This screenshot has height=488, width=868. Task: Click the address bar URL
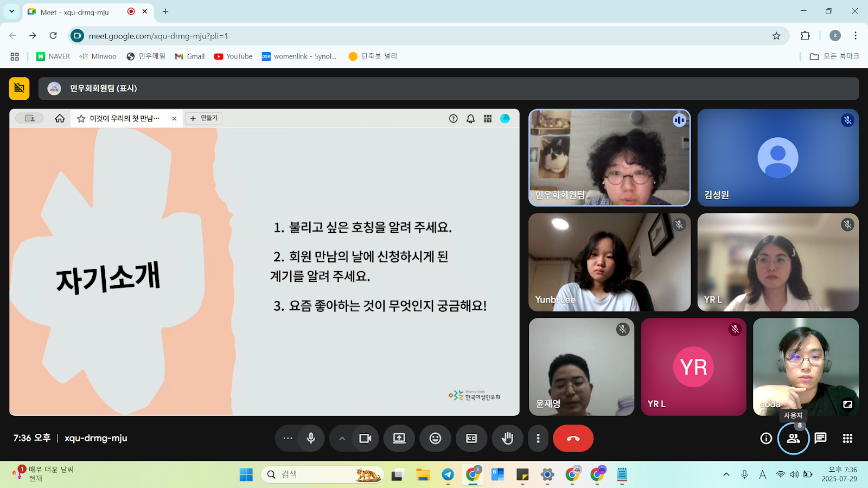pos(158,36)
